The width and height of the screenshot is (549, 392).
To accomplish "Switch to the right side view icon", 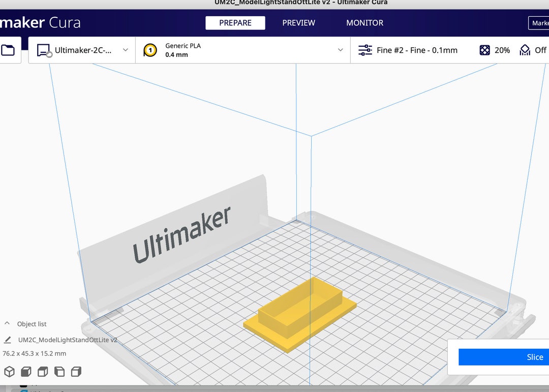I will [76, 372].
